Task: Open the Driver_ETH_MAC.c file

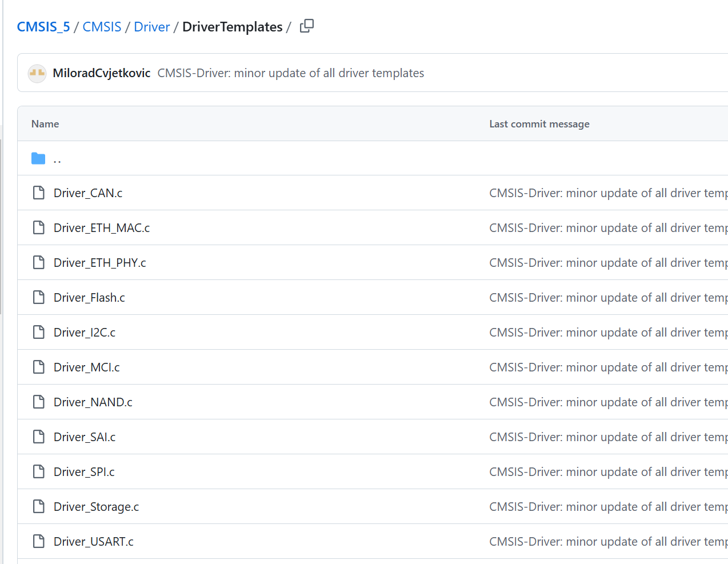Action: coord(102,228)
